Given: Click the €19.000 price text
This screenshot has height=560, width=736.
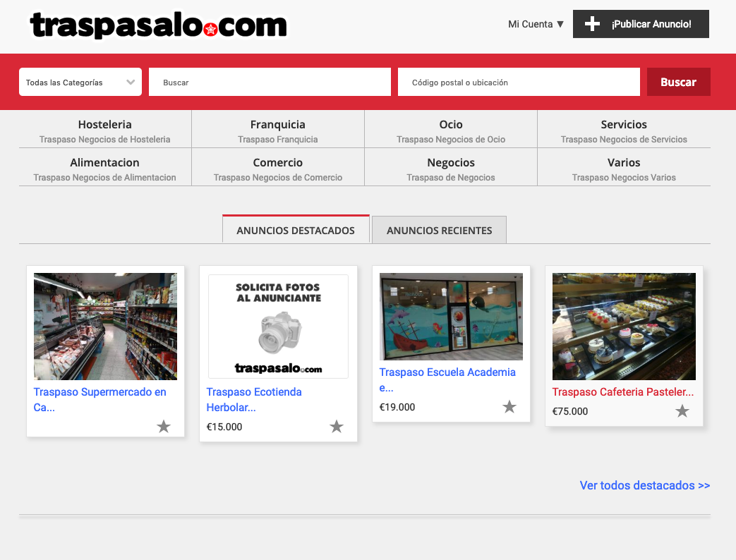Looking at the screenshot, I should 397,407.
